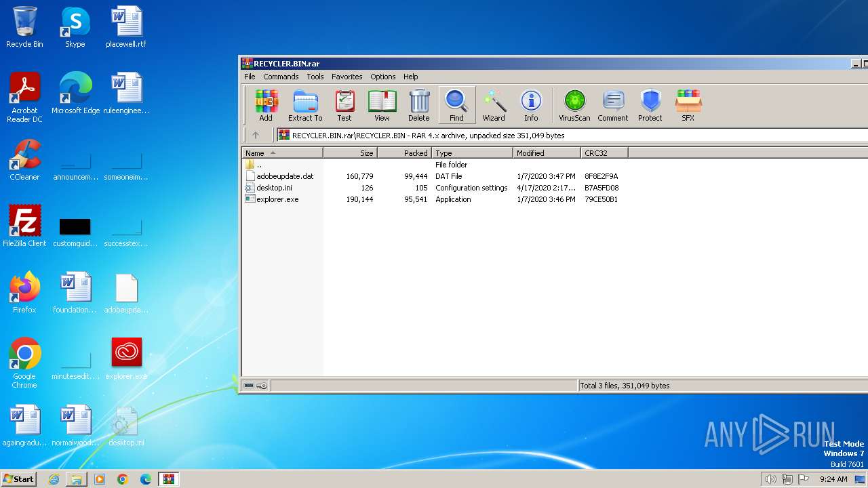Select the Microsoft Edge desktop shortcut
This screenshot has width=868, height=488.
point(75,94)
